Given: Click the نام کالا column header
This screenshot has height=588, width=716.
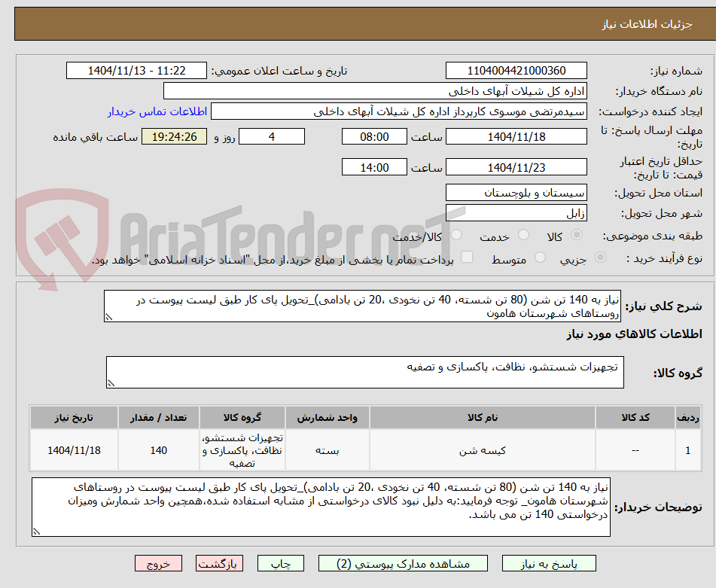Looking at the screenshot, I should (483, 418).
